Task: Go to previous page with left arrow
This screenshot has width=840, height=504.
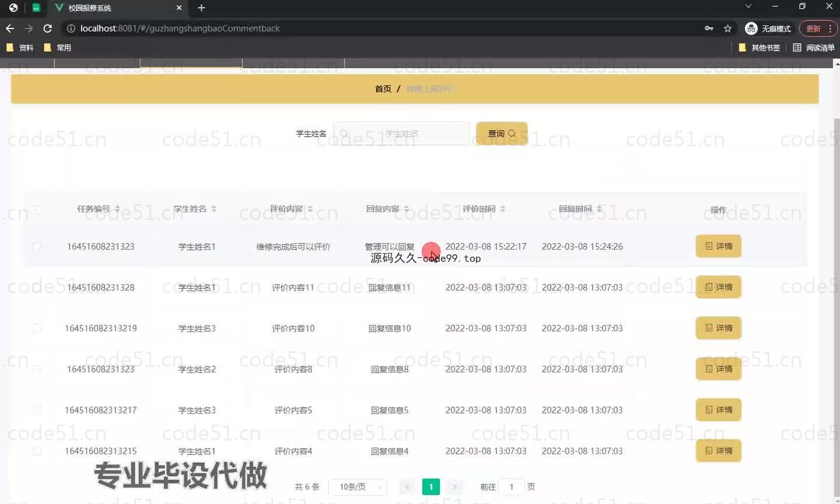Action: (408, 487)
